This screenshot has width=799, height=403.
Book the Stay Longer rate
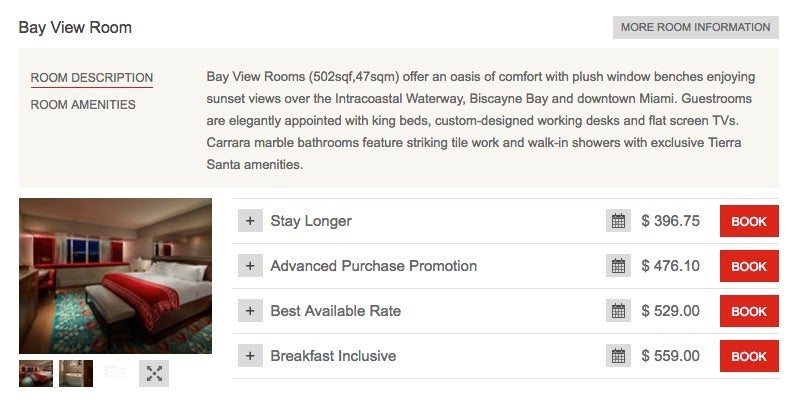pyautogui.click(x=749, y=221)
